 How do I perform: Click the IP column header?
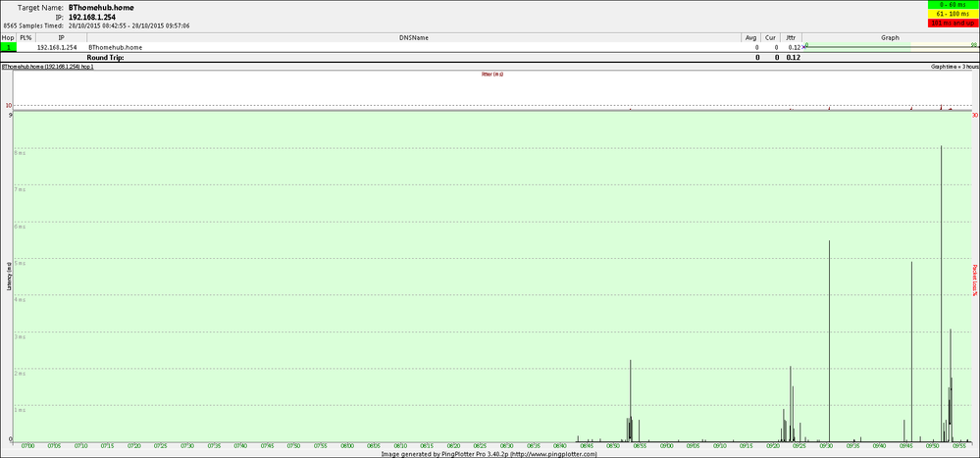click(61, 37)
